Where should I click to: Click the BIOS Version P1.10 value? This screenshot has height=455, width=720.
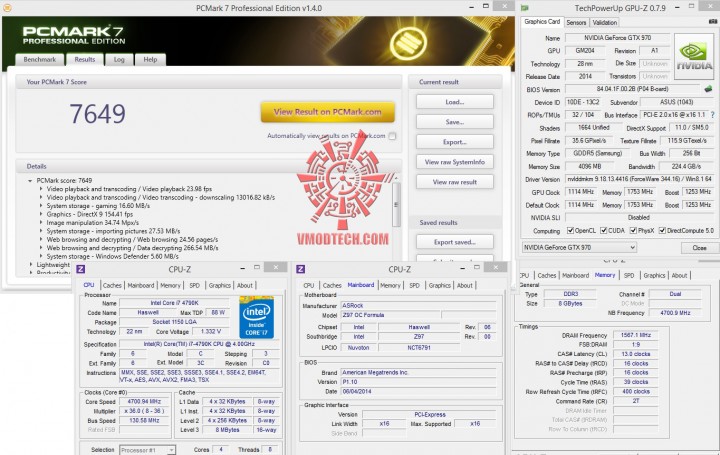pos(418,382)
